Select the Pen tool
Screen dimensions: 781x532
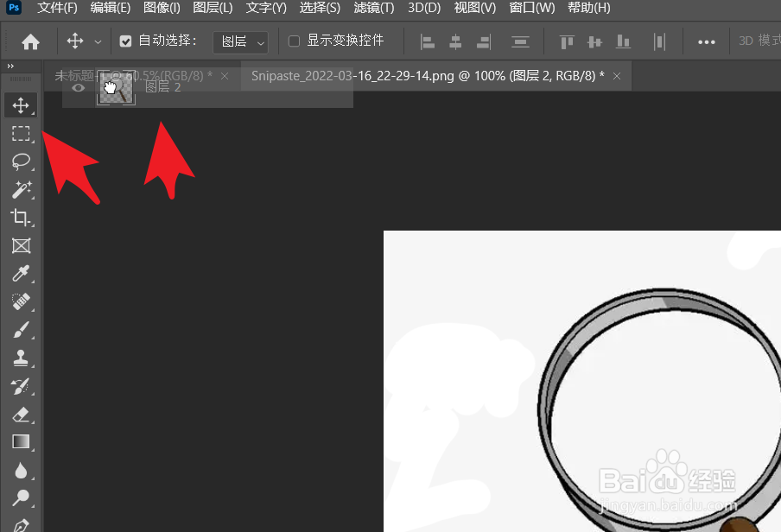click(x=21, y=525)
